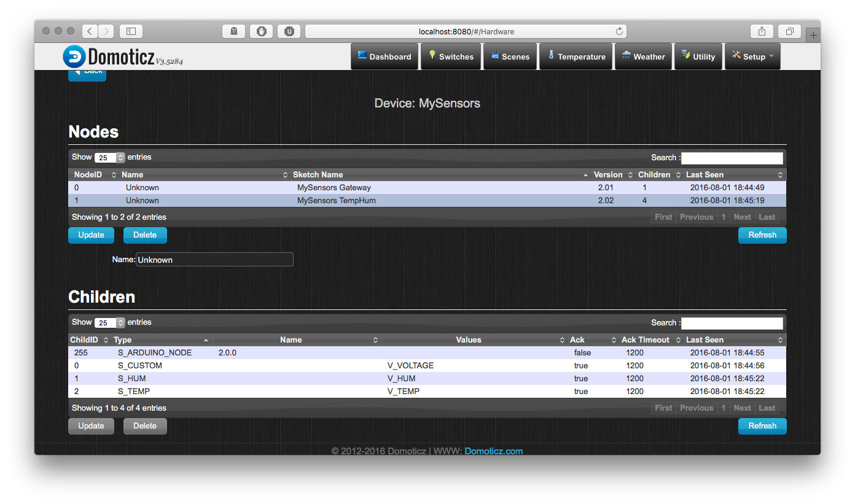Switch to the Switches tab
The width and height of the screenshot is (855, 504).
[x=451, y=56]
